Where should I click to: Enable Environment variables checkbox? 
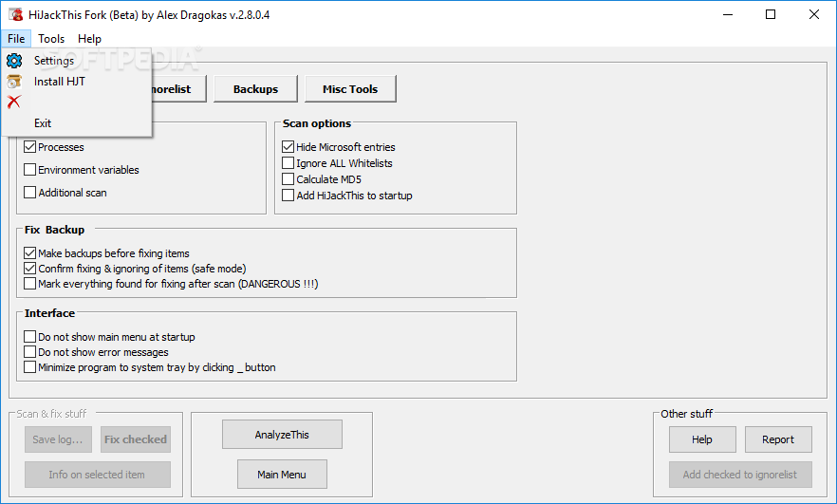point(30,170)
